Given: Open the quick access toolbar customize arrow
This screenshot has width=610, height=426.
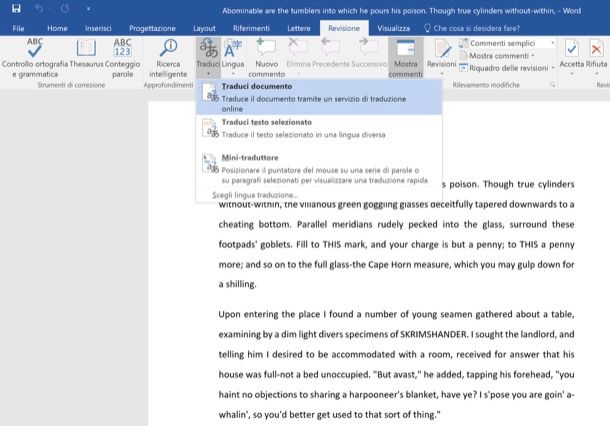Looking at the screenshot, I should [x=89, y=9].
